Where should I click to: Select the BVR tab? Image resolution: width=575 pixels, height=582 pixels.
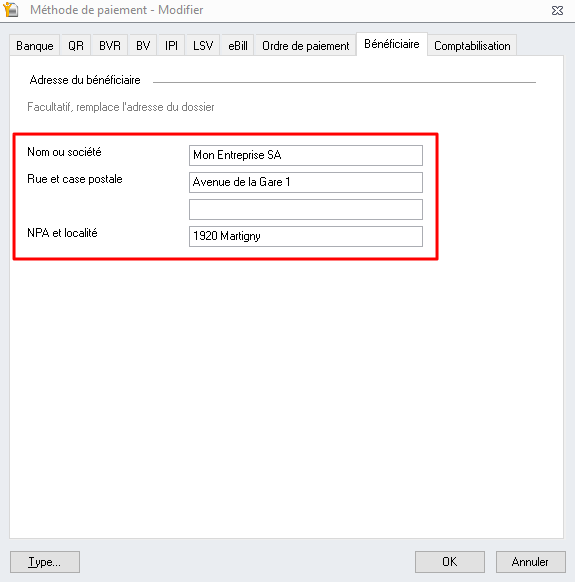pos(110,46)
